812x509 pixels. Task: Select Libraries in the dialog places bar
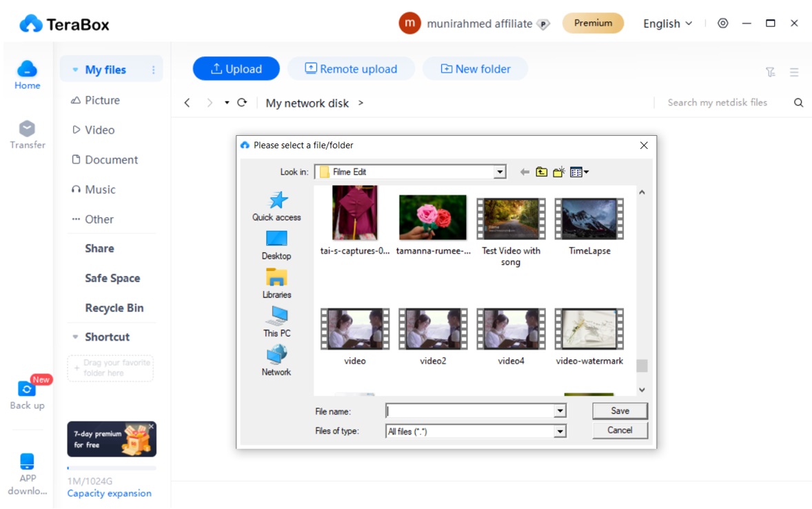pyautogui.click(x=276, y=283)
